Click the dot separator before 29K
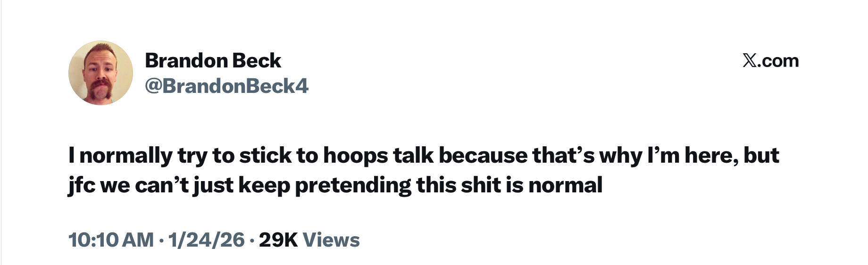868x265 pixels. 252,240
